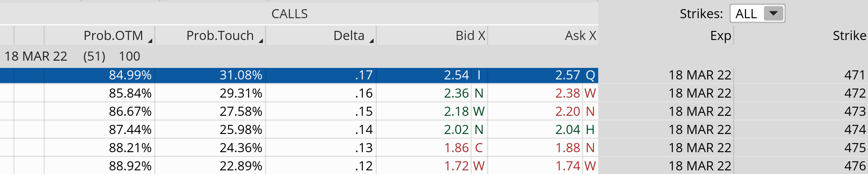The height and width of the screenshot is (174, 868).
Task: Collapse the 18 MAR 22 expiration group row
Action: [36, 56]
